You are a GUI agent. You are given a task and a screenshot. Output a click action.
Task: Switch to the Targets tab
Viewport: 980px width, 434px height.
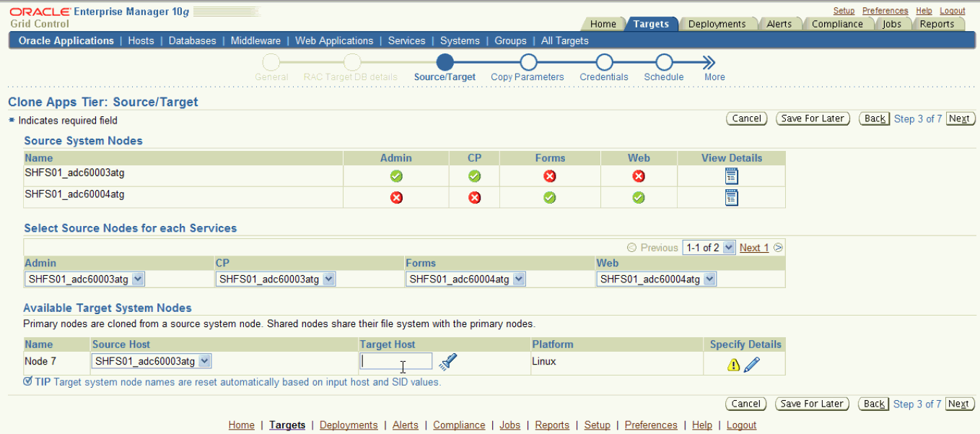(651, 24)
